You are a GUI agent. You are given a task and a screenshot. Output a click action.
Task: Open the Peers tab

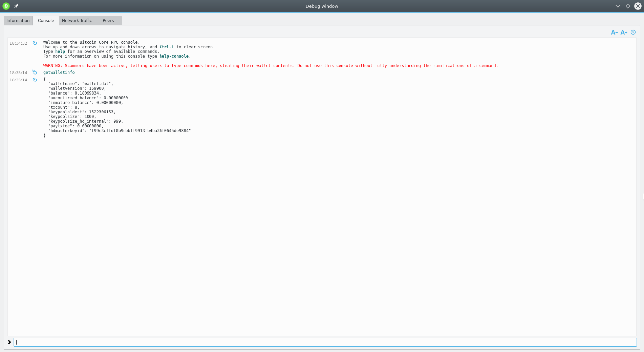(x=108, y=21)
